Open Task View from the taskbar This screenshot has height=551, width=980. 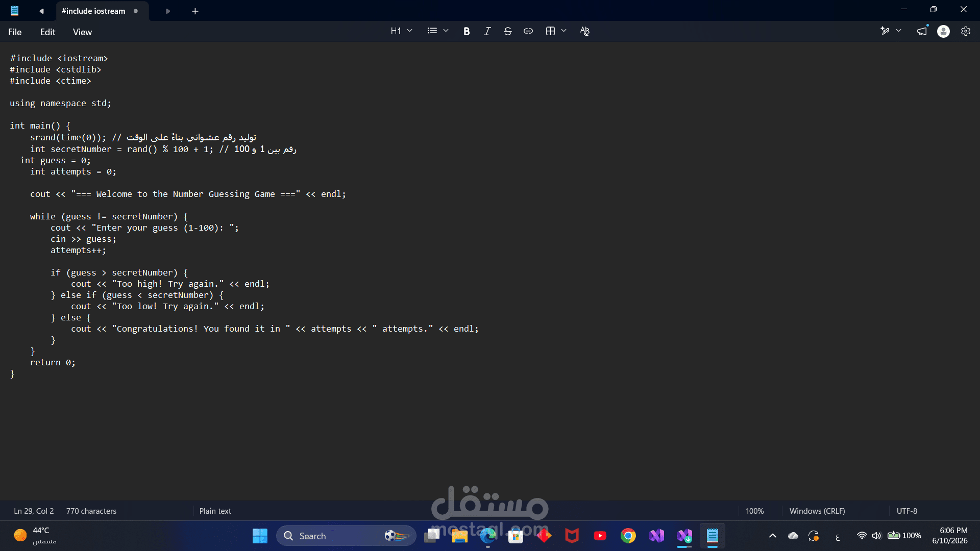pyautogui.click(x=432, y=536)
